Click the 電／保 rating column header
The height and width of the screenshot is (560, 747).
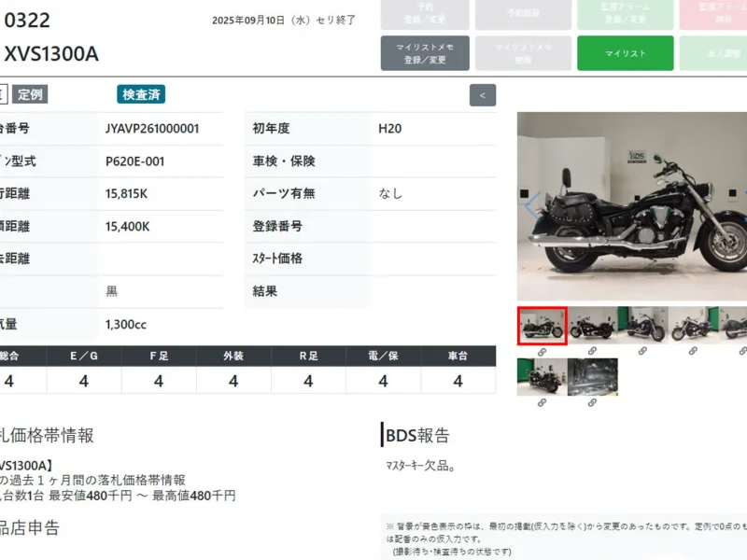click(x=383, y=357)
